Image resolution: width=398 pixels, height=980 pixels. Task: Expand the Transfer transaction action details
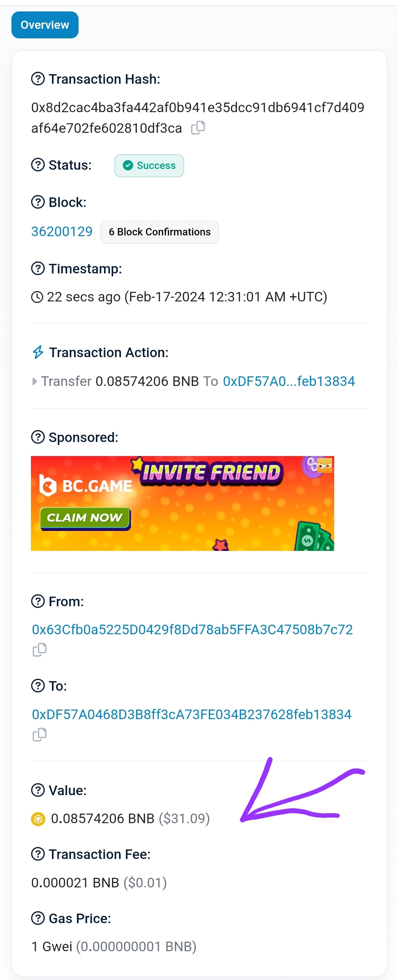(x=35, y=381)
